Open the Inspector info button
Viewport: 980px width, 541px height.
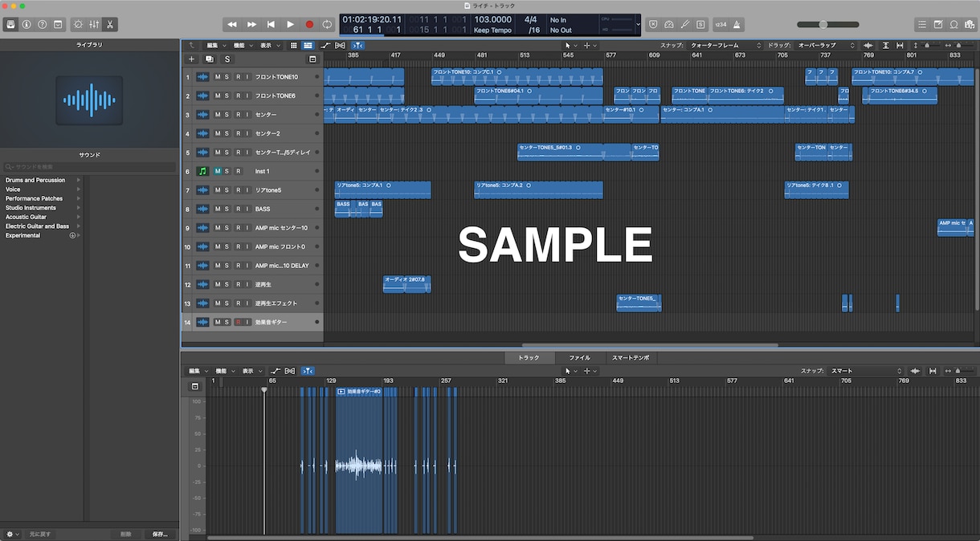pos(27,24)
